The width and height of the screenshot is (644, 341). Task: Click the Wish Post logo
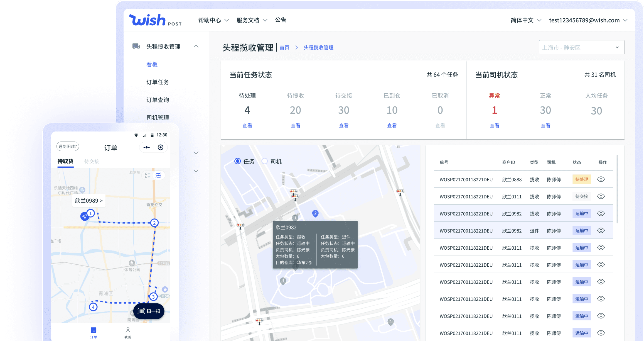point(155,20)
